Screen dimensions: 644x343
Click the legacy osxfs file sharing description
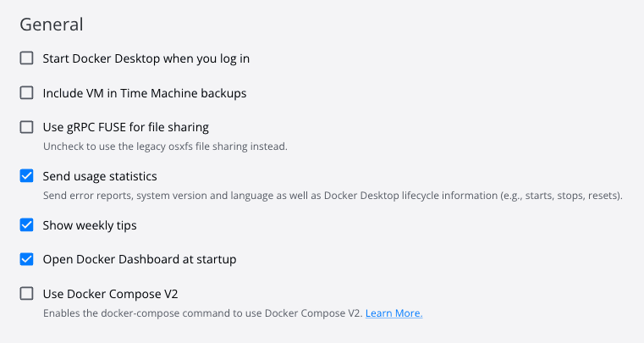pos(165,147)
